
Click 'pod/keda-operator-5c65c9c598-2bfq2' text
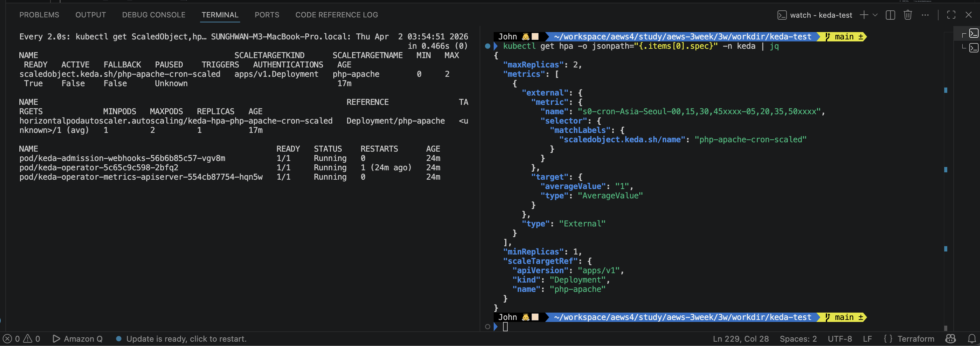pyautogui.click(x=99, y=168)
